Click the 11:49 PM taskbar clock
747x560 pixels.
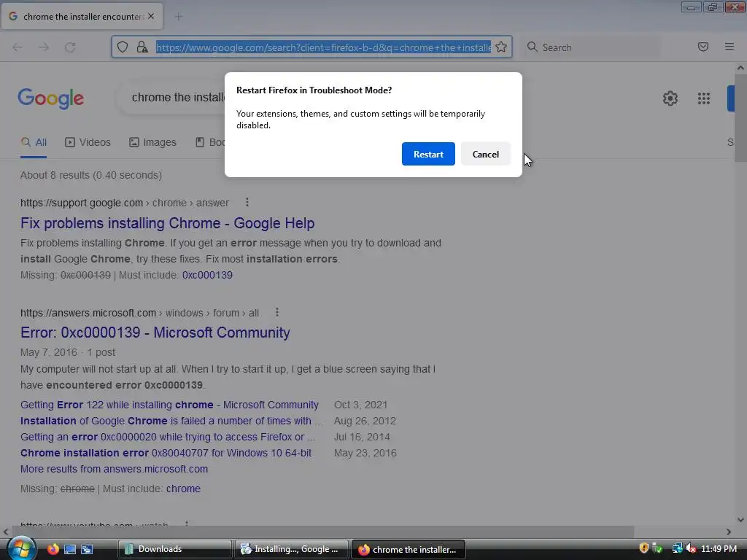click(719, 549)
